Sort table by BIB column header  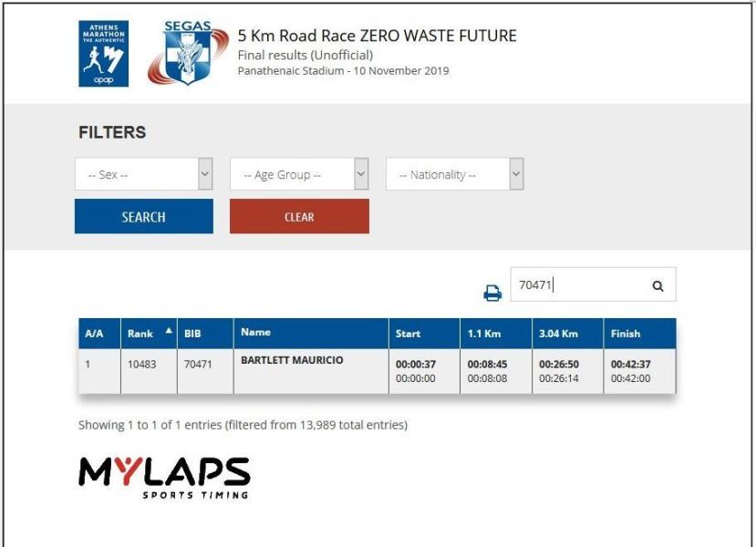click(x=205, y=334)
